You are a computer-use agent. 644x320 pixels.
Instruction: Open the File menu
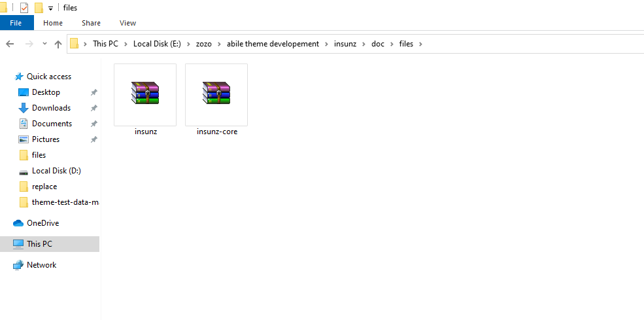[x=16, y=23]
